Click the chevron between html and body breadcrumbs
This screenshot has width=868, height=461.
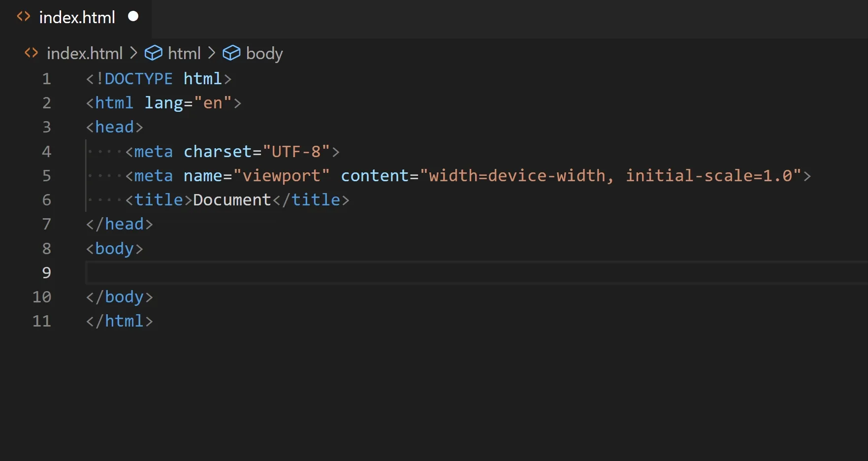tap(212, 53)
